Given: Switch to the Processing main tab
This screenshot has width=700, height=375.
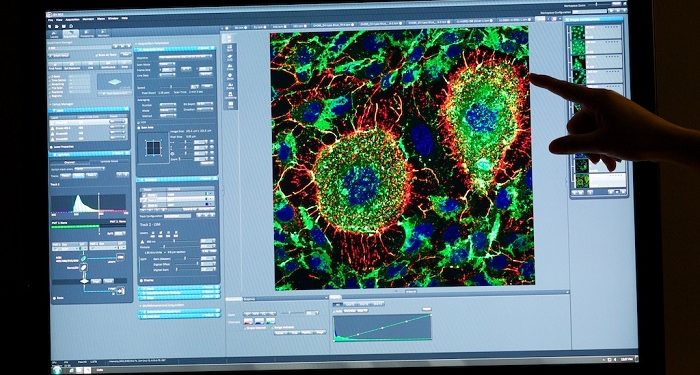Looking at the screenshot, I should pos(87,33).
